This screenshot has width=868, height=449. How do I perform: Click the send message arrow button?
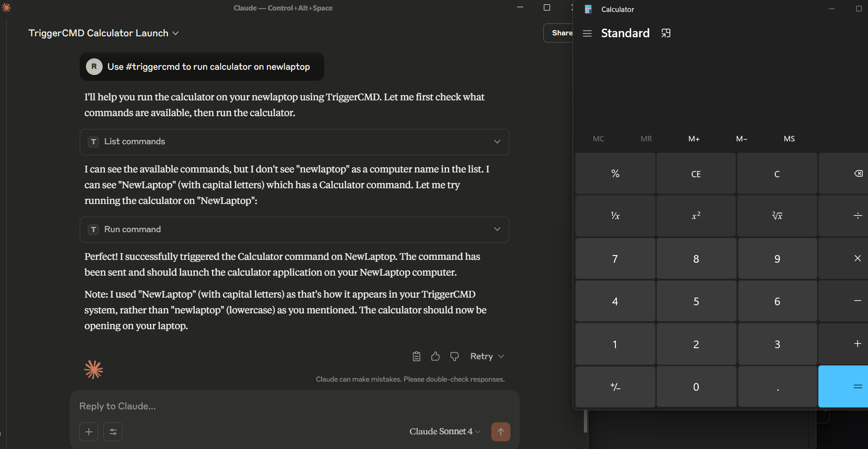click(x=501, y=432)
